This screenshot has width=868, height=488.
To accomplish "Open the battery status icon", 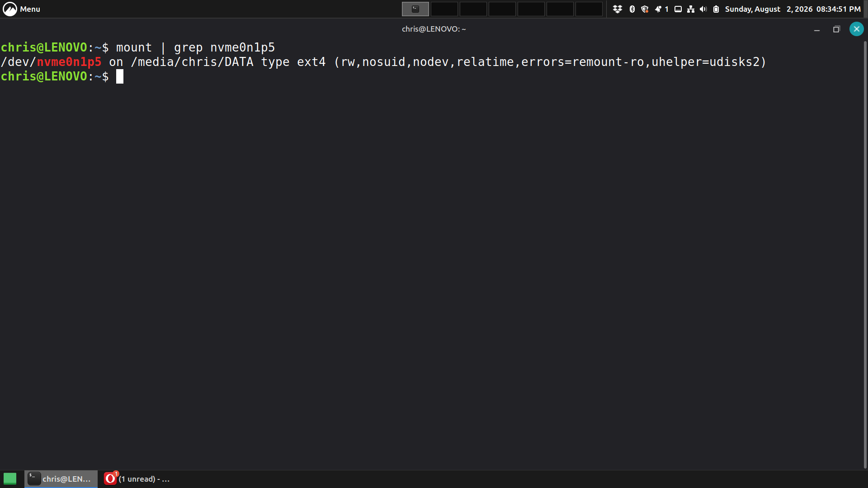I will 716,9.
